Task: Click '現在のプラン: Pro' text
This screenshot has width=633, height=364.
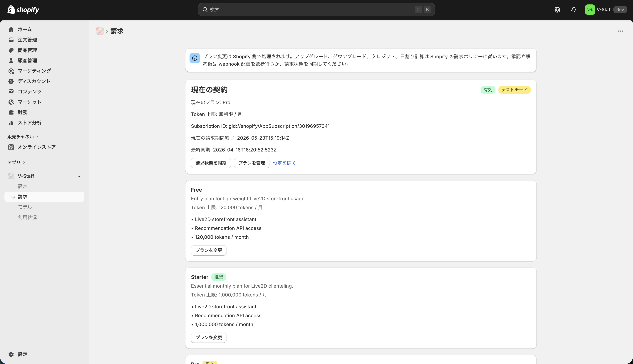Action: (211, 102)
